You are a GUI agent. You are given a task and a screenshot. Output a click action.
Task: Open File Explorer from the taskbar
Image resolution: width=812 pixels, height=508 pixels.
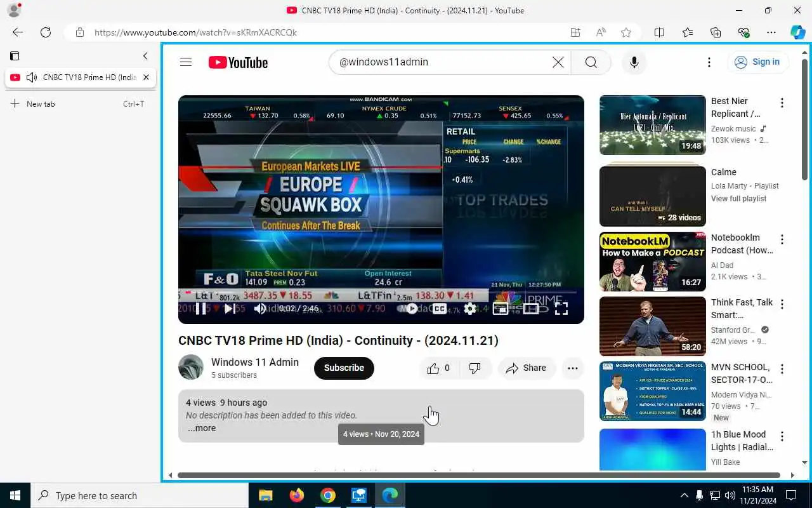click(x=266, y=495)
